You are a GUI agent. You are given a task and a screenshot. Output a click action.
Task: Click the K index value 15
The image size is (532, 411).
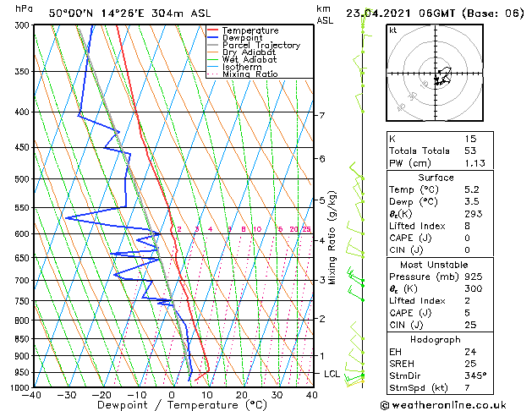[470, 139]
